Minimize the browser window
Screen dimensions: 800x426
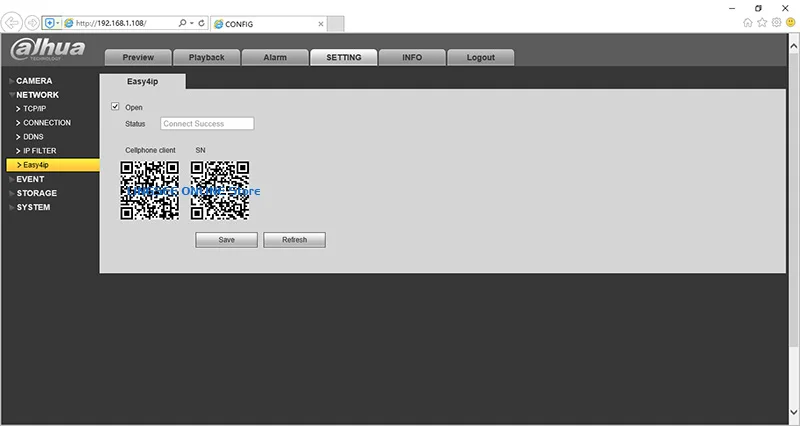coord(732,8)
